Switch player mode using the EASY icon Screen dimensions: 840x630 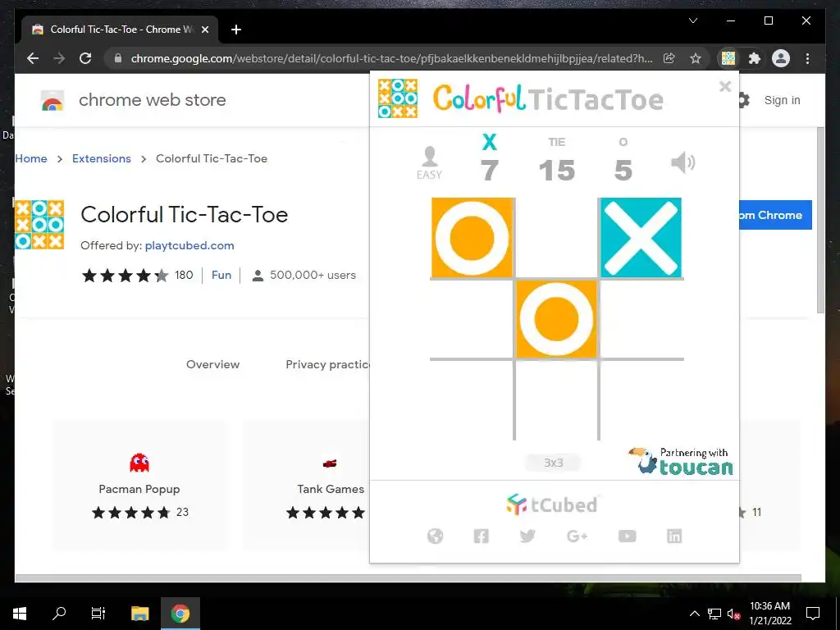(x=429, y=163)
